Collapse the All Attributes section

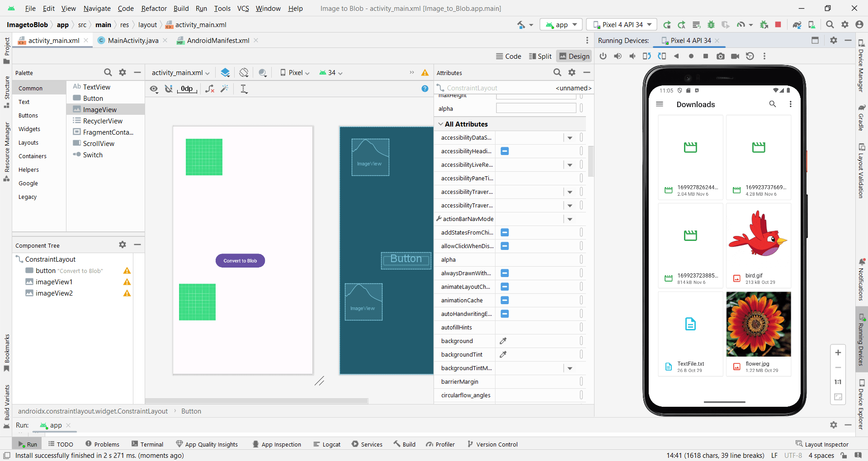(441, 124)
